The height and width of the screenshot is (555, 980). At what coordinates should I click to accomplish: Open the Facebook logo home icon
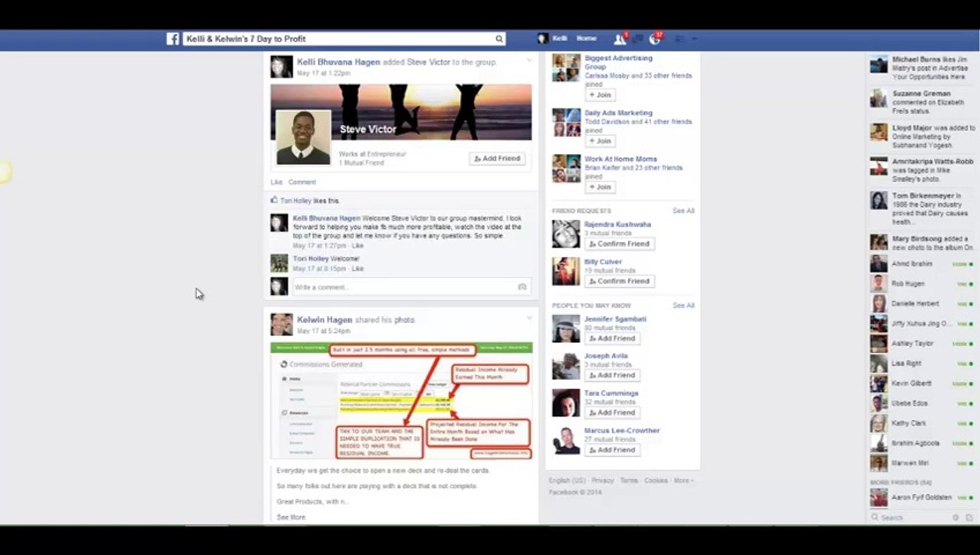coord(173,39)
